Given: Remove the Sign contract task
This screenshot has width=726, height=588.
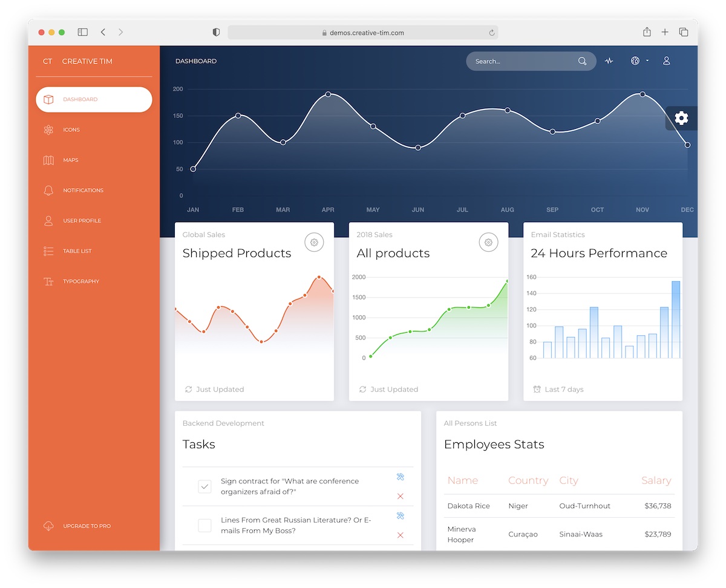Looking at the screenshot, I should (400, 496).
